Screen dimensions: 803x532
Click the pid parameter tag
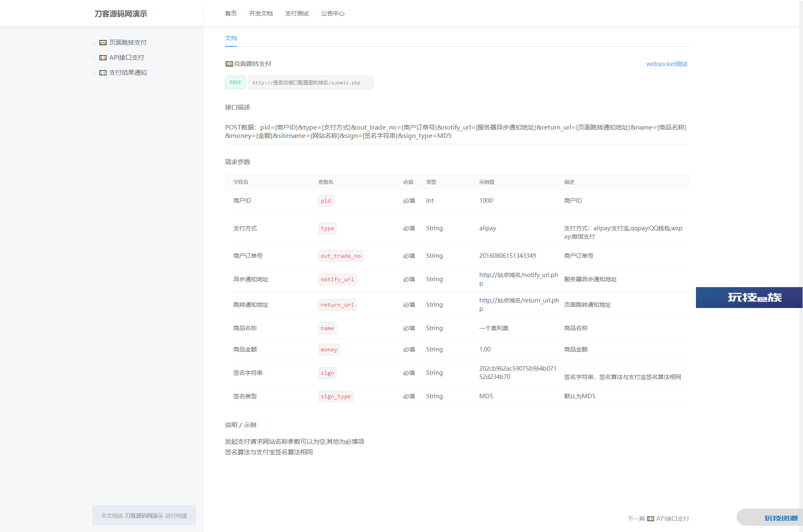326,201
